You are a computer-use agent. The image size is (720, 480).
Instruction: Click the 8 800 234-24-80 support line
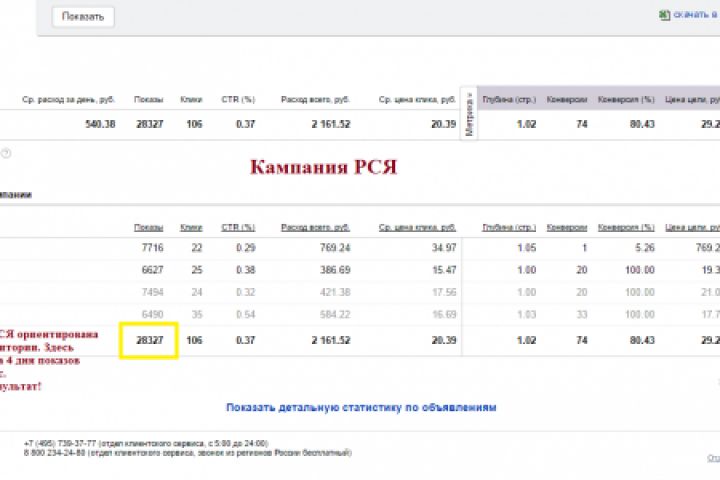click(187, 453)
